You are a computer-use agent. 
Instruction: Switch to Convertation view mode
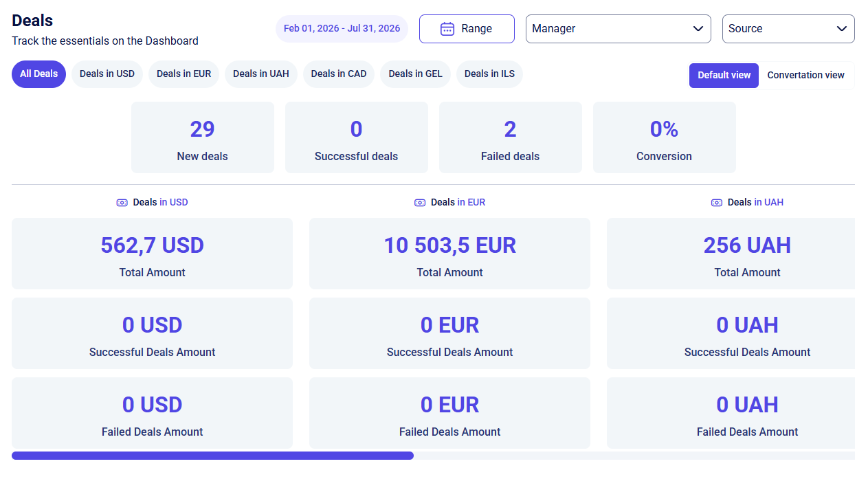tap(806, 76)
